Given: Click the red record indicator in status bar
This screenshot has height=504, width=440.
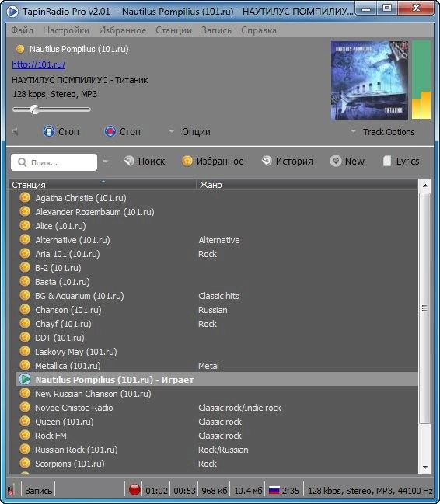Looking at the screenshot, I should point(134,490).
